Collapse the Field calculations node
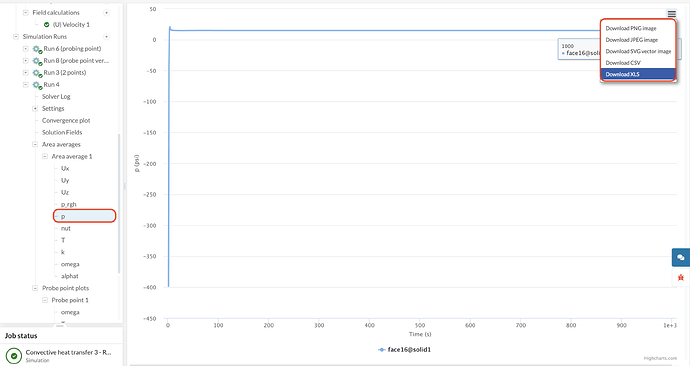The width and height of the screenshot is (690, 366). coord(26,13)
